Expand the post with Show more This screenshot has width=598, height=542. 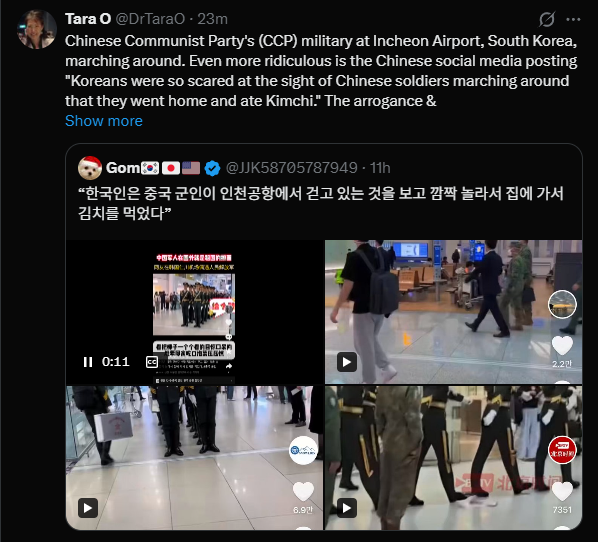pos(104,121)
